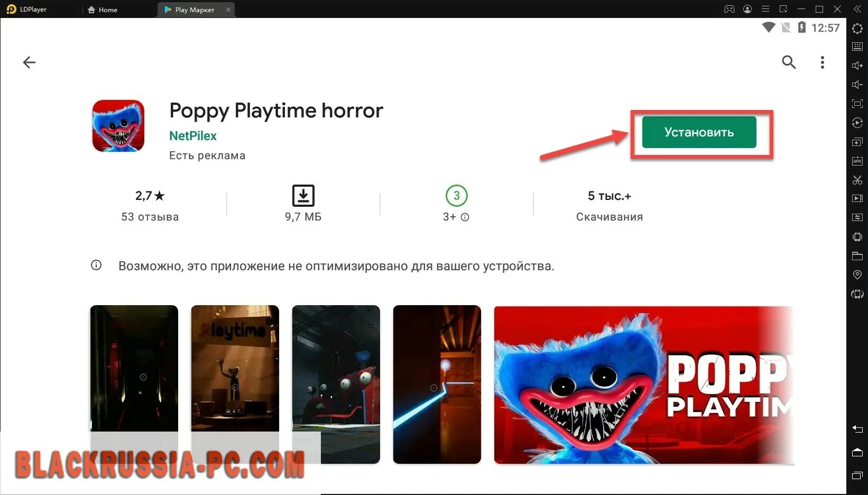The image size is (868, 495).
Task: Open the LDPlayer hamburger menu
Action: tap(765, 9)
